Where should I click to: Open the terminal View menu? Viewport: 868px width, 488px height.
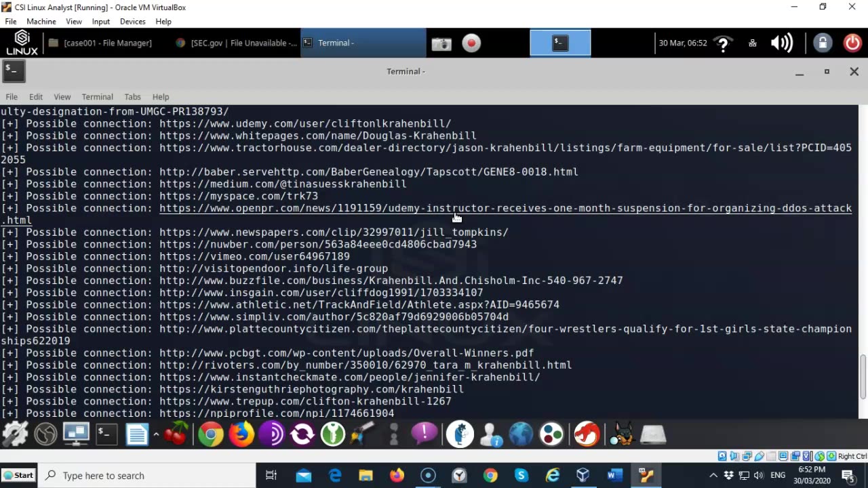[x=62, y=97]
